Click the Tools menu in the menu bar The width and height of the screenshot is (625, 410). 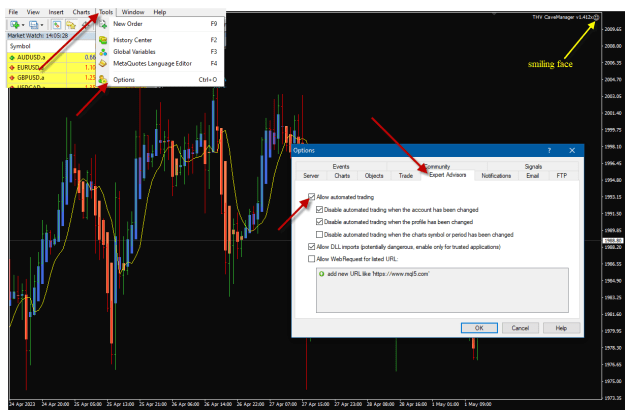(106, 12)
